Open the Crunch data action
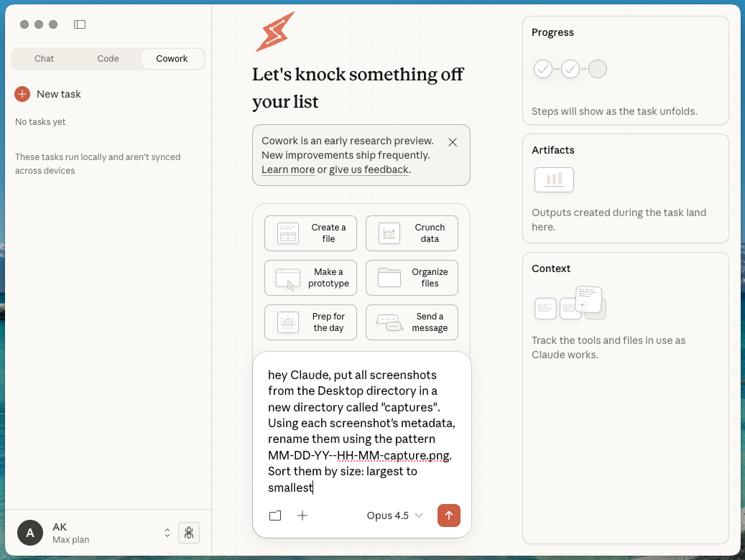 [411, 233]
